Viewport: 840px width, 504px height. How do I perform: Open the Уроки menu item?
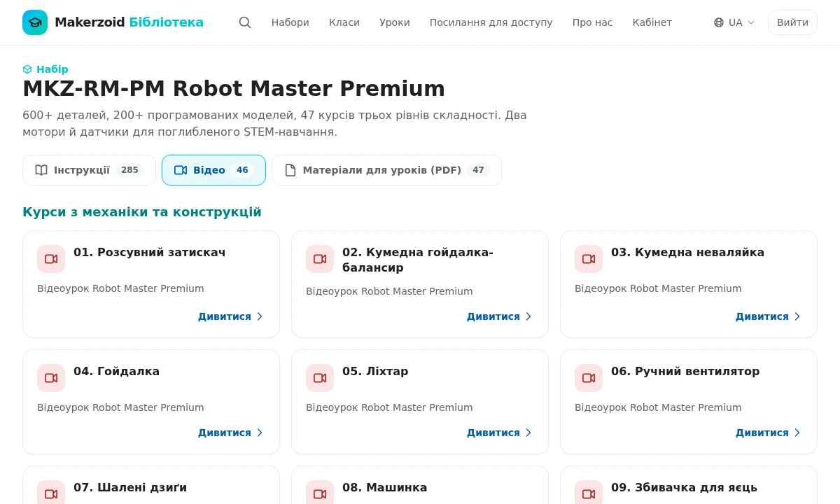click(395, 22)
